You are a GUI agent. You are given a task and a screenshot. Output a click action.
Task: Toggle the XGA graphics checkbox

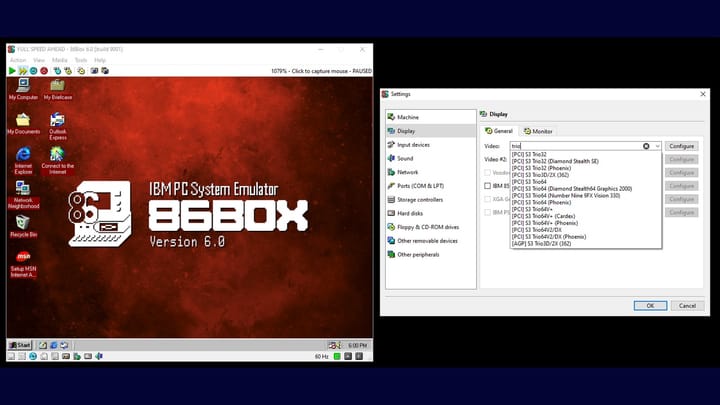click(487, 199)
